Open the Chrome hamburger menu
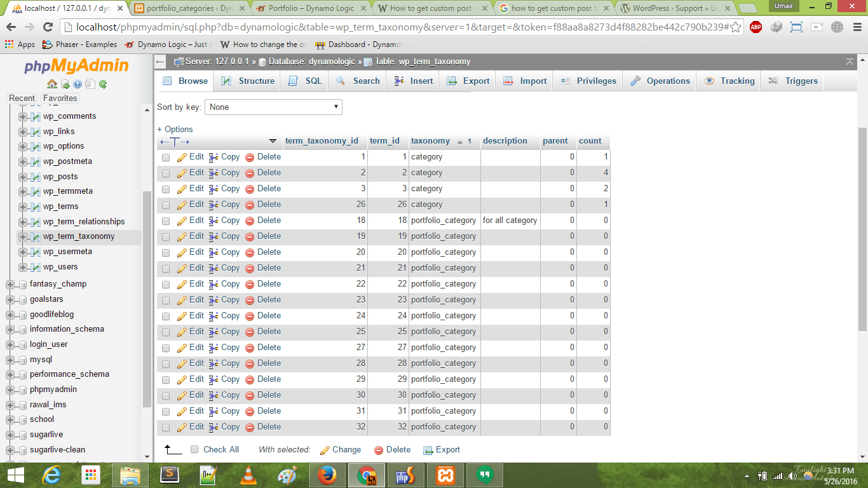This screenshot has height=488, width=868. [x=856, y=27]
